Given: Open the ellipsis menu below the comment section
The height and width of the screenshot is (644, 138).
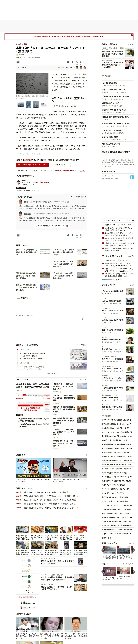Looking at the screenshot, I should coord(85,235).
